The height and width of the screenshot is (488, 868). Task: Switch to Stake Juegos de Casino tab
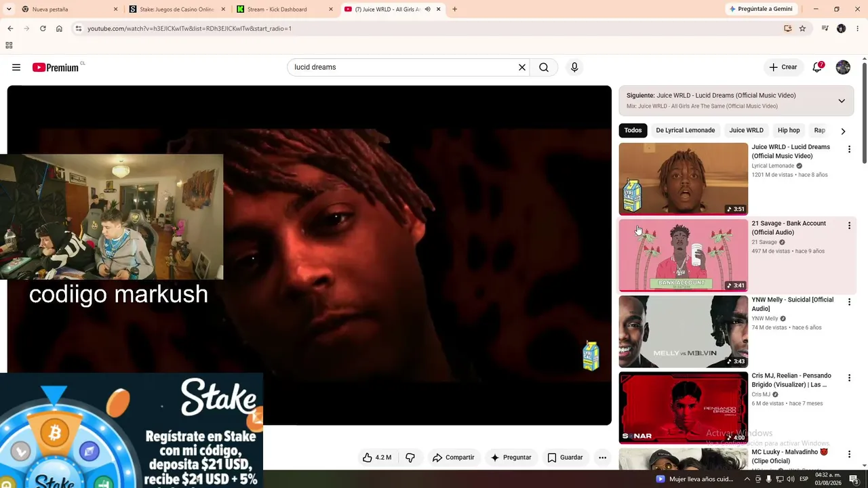[178, 9]
